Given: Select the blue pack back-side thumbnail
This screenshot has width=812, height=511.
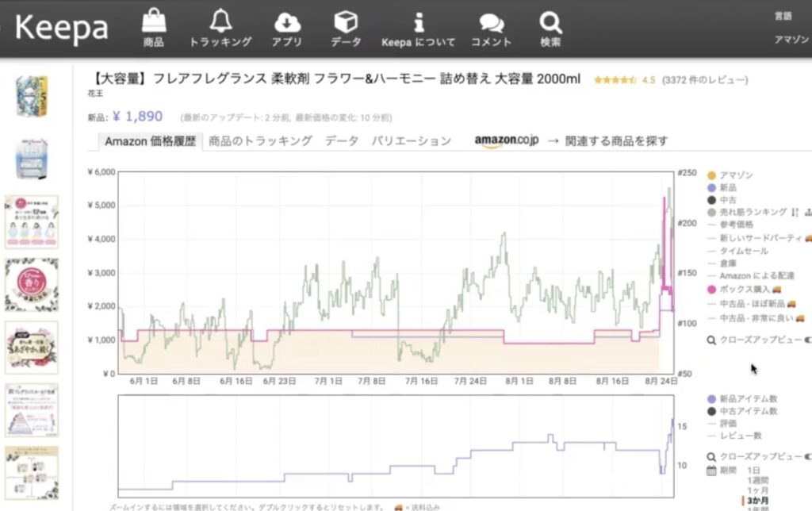Looking at the screenshot, I should [x=32, y=159].
